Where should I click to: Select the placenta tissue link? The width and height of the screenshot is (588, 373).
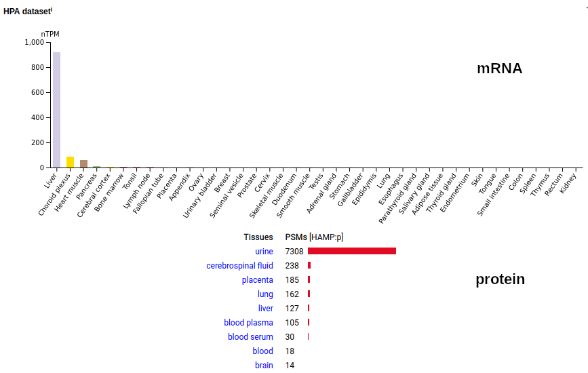[x=257, y=280]
